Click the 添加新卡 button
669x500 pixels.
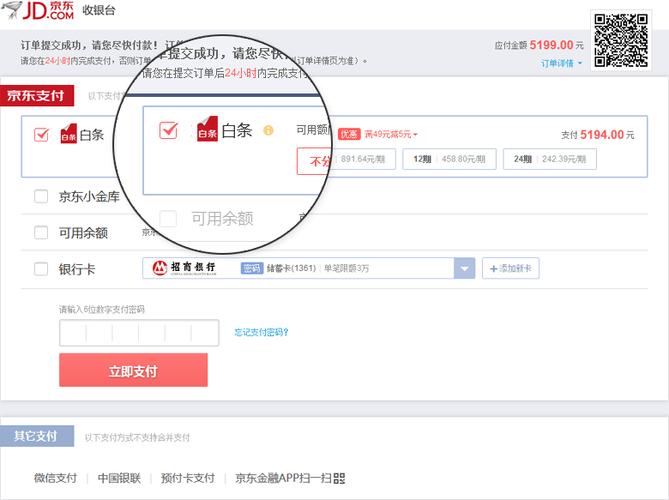[511, 268]
